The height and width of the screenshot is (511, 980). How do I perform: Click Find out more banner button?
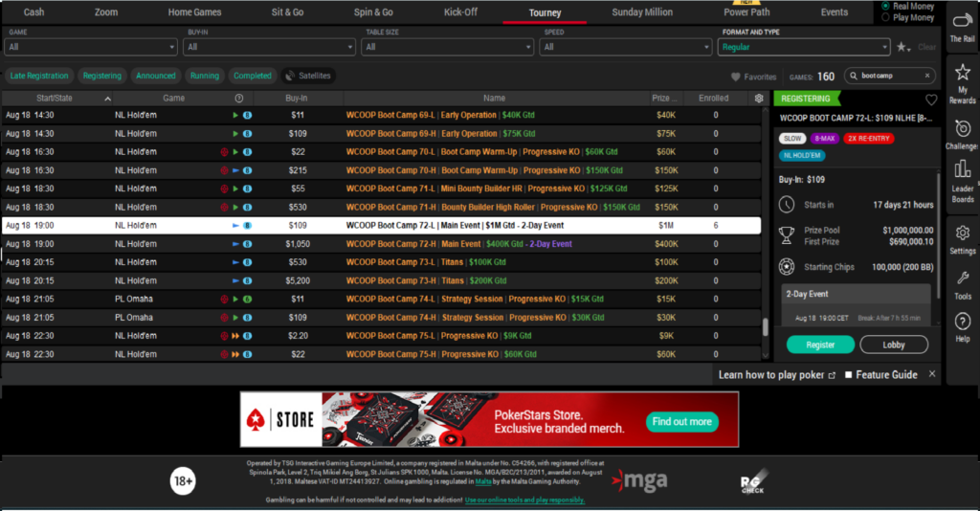click(681, 422)
